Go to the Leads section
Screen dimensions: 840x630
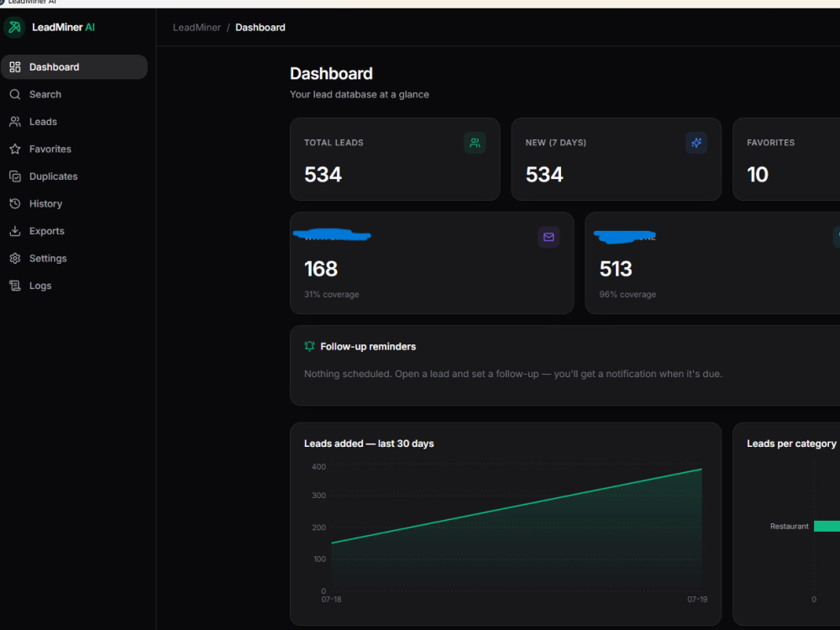pos(74,122)
